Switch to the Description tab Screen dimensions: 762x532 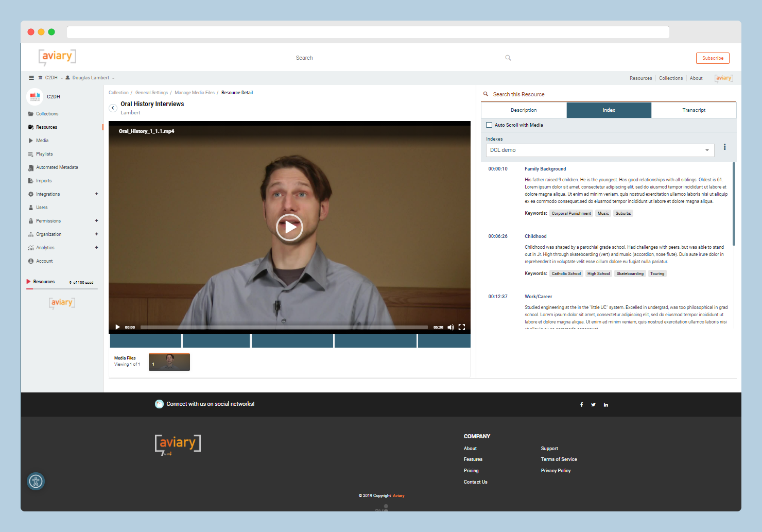(524, 110)
